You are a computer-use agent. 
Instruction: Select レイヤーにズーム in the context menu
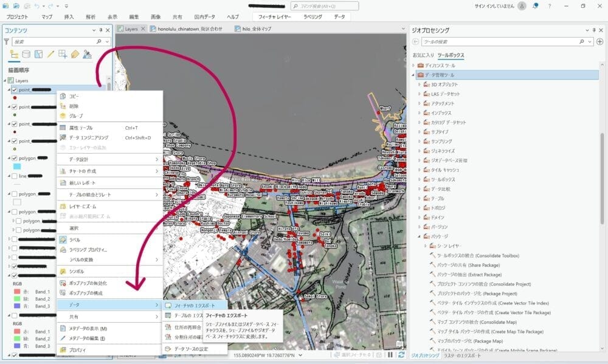[x=109, y=206]
